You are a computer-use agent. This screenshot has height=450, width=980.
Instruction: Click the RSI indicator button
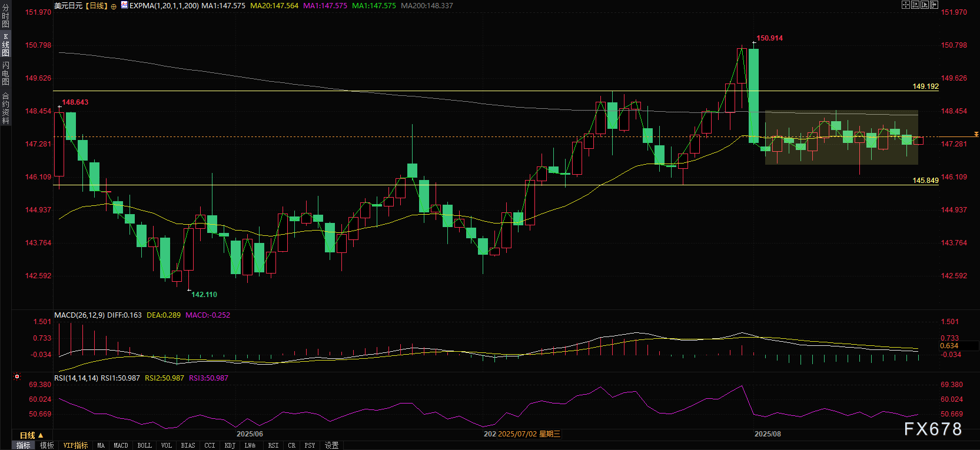273,445
